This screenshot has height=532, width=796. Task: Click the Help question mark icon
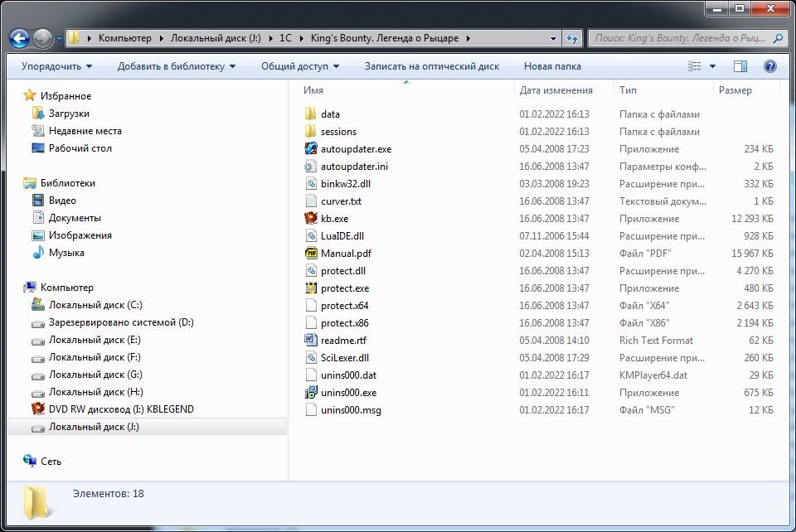coord(770,66)
